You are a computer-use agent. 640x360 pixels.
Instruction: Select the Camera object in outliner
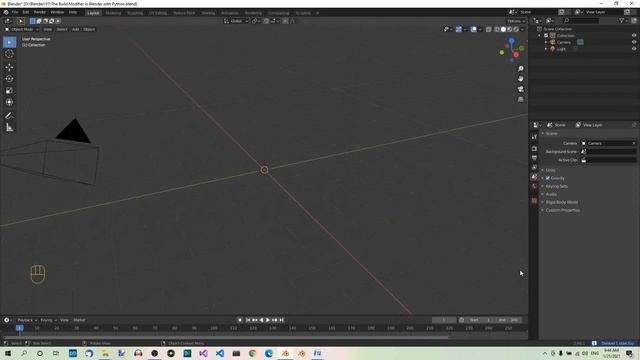pos(564,42)
